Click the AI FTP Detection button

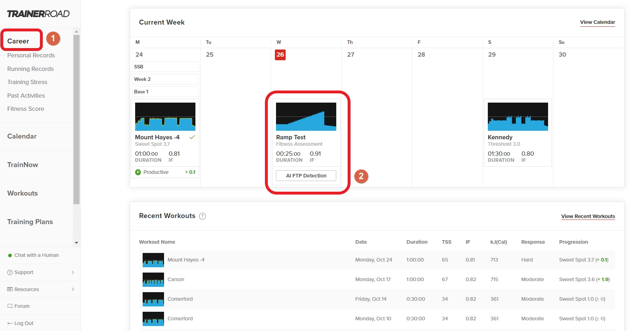(x=306, y=176)
